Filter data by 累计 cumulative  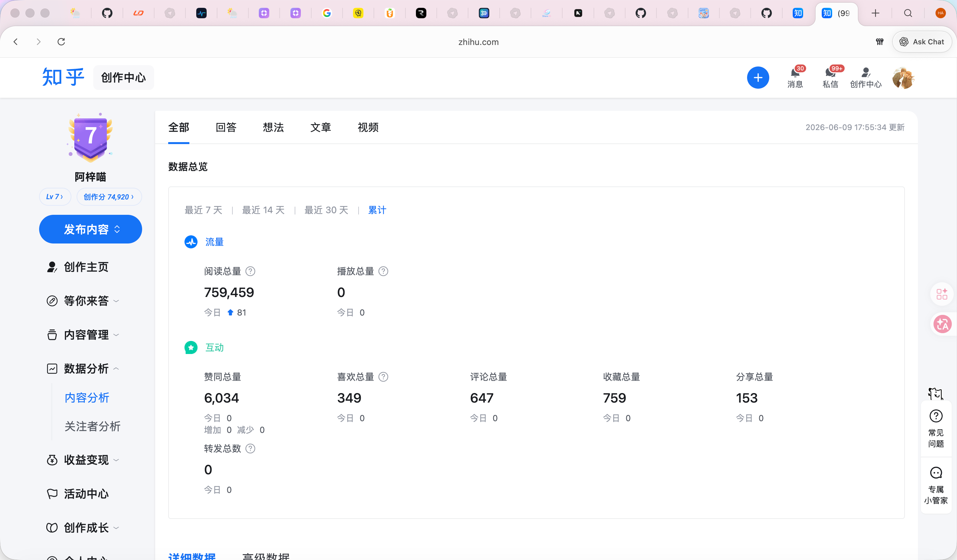click(x=377, y=210)
